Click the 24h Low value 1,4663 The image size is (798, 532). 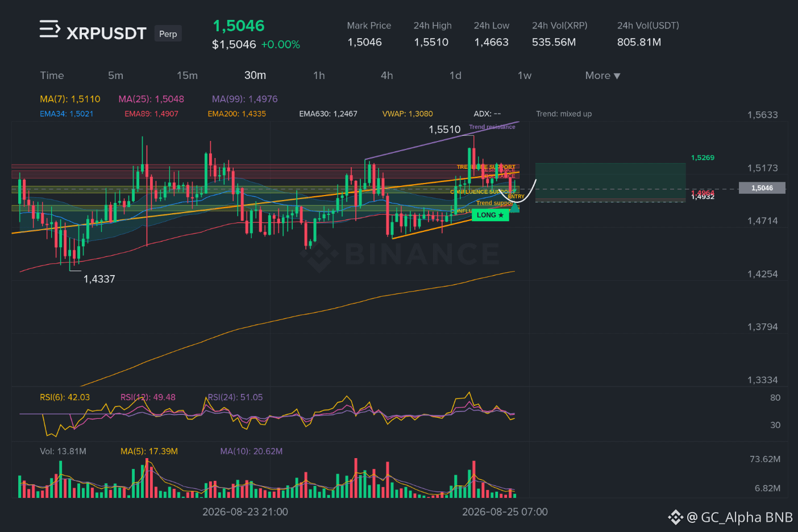pos(492,42)
